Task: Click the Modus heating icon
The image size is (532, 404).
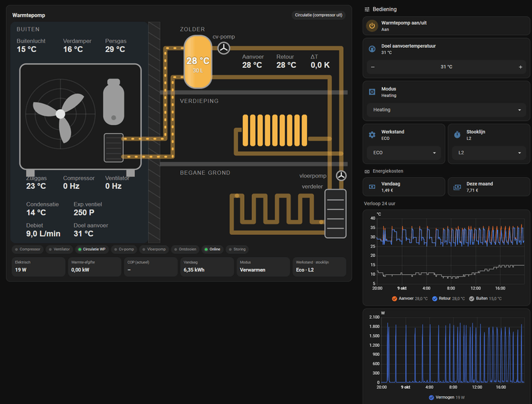Action: [x=372, y=92]
